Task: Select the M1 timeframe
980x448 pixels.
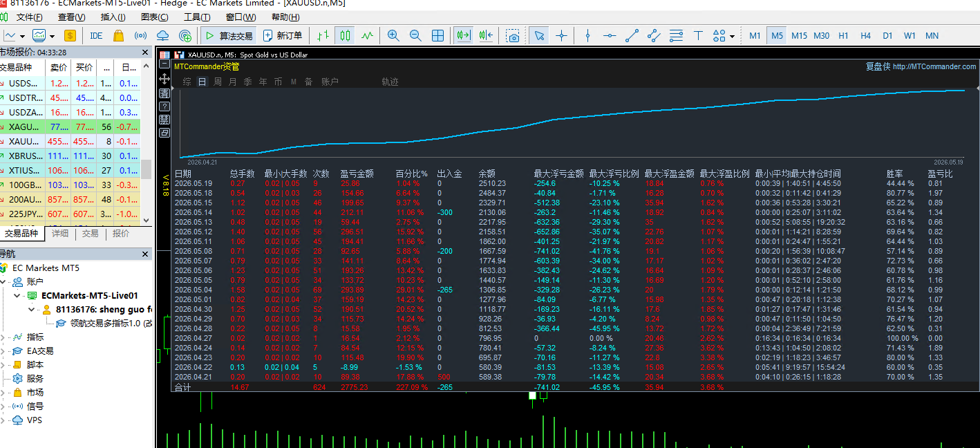Action: [755, 35]
